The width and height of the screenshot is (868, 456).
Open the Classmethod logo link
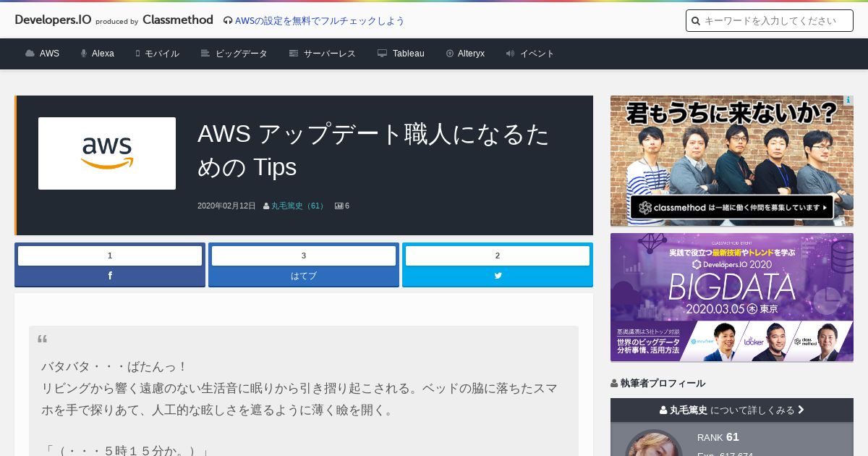pos(178,20)
